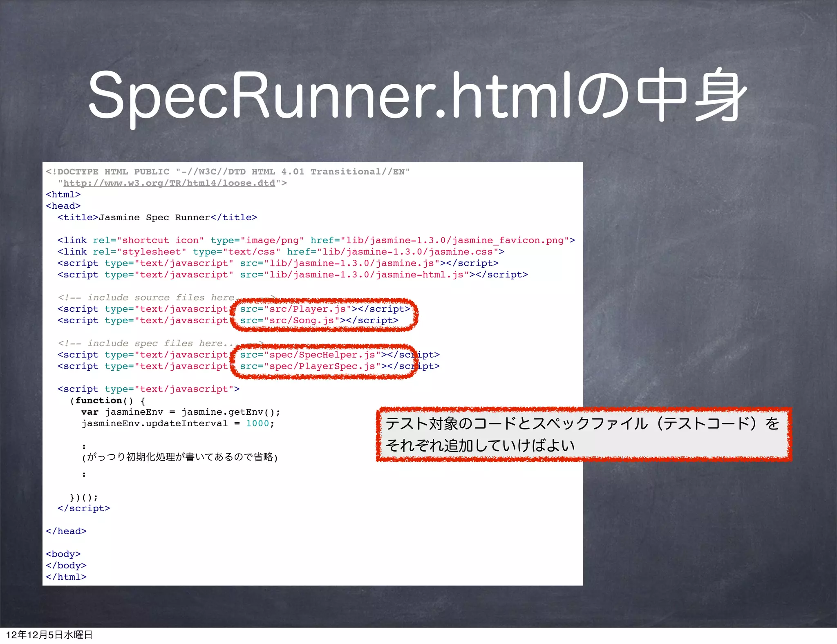This screenshot has width=837, height=644.
Task: Click the jasmine-html.js script line
Action: click(x=293, y=275)
